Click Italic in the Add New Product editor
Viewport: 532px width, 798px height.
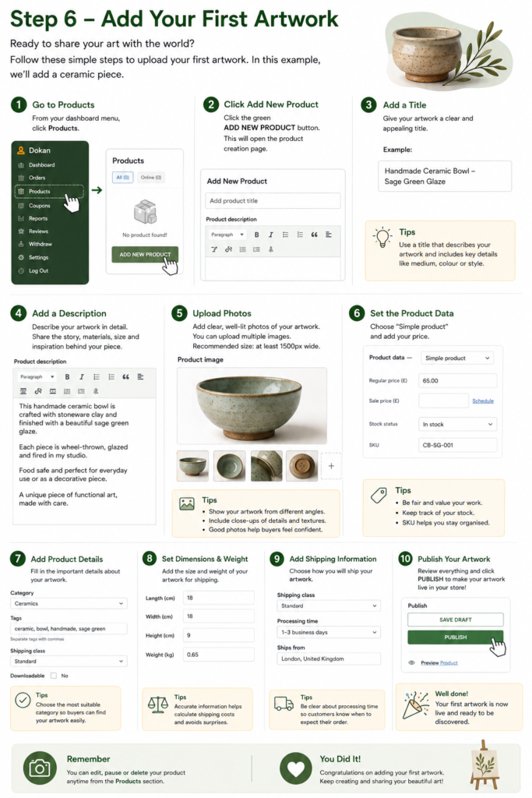pos(270,235)
